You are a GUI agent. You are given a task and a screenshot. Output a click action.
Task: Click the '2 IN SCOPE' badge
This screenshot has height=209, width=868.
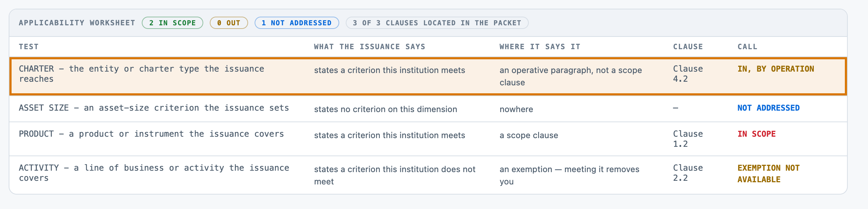pos(173,23)
